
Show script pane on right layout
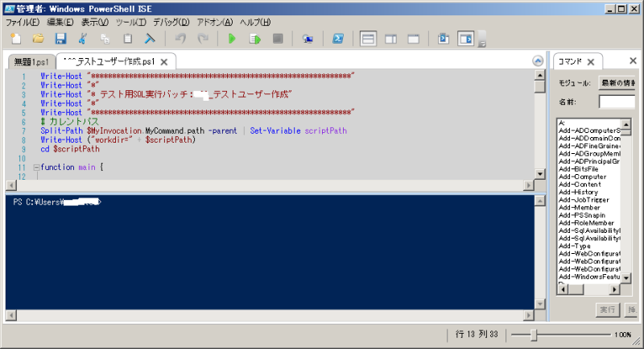click(390, 39)
